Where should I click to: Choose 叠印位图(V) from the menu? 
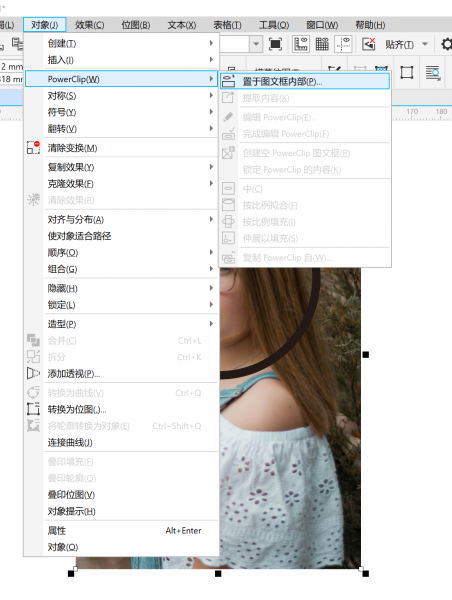point(121,494)
